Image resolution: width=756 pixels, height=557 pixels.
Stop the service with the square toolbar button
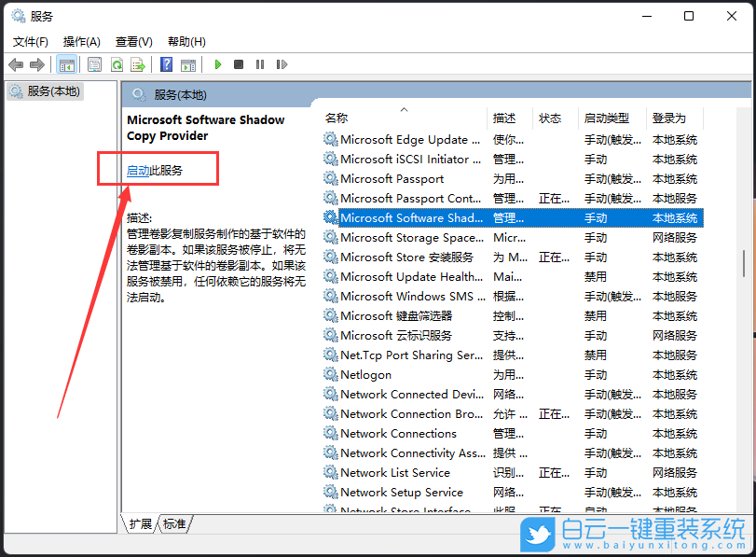[x=238, y=64]
